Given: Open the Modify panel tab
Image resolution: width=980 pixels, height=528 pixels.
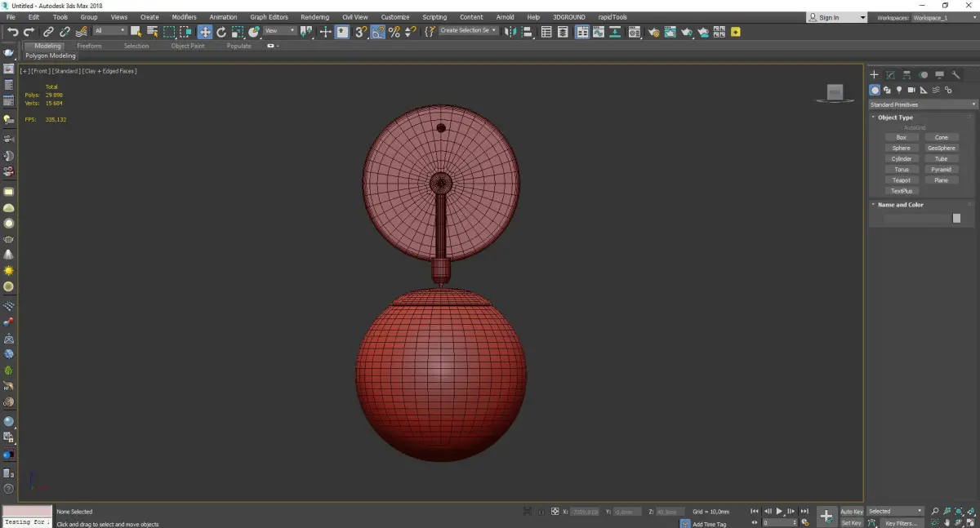Looking at the screenshot, I should 890,75.
